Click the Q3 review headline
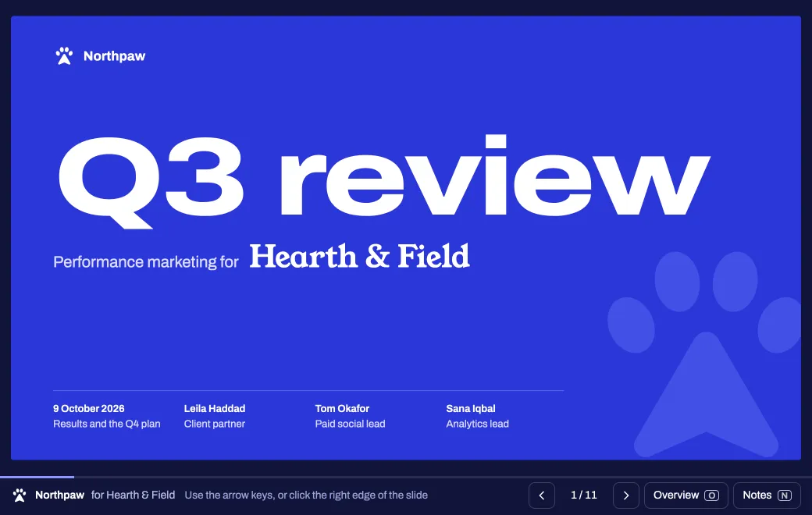Screen dimensions: 812x515 383,181
